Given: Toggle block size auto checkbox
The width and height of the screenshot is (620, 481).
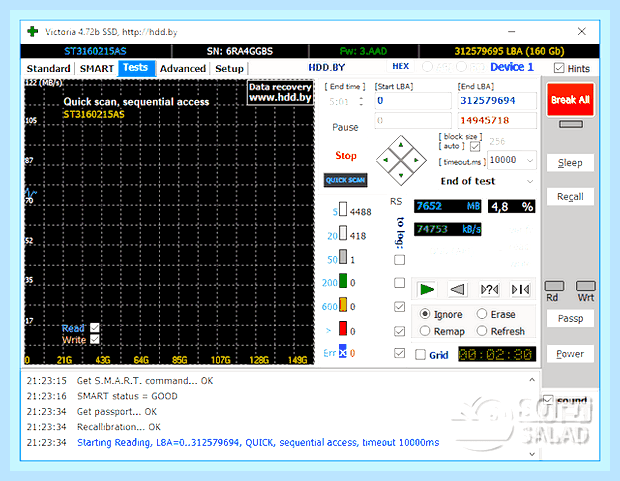Looking at the screenshot, I should [475, 147].
